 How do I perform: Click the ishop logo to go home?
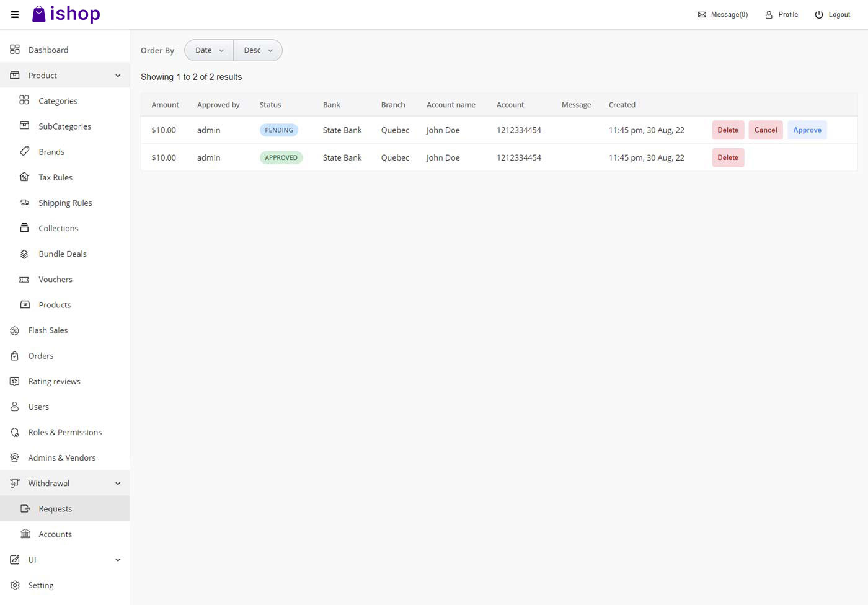tap(66, 14)
